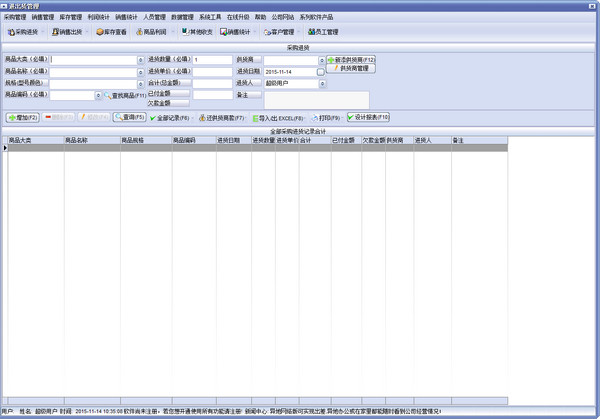Toggle checkbox next to 进货日期 field
The image size is (600, 419).
coord(321,72)
